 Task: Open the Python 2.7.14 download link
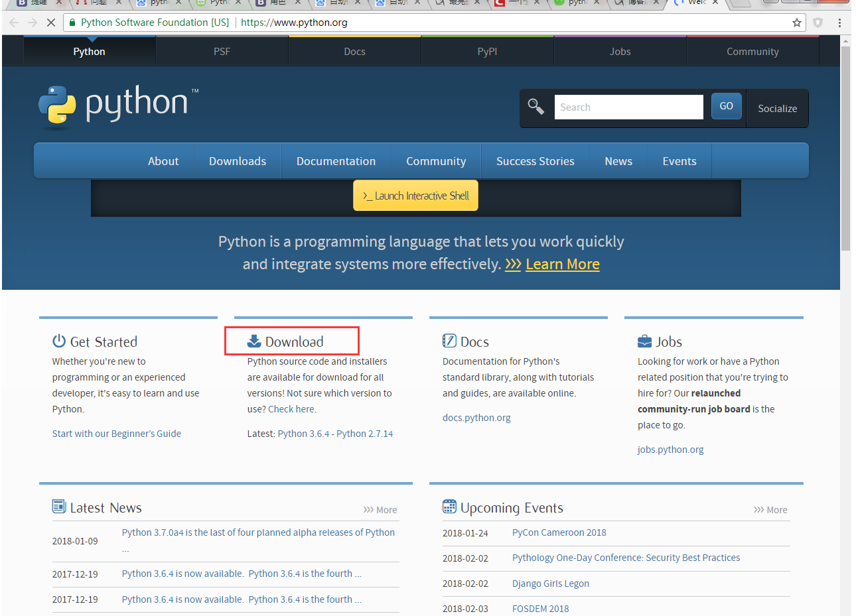point(364,434)
